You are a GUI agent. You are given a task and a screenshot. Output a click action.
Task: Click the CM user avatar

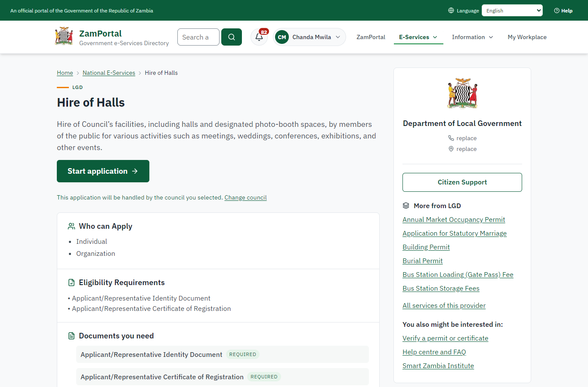click(x=282, y=37)
